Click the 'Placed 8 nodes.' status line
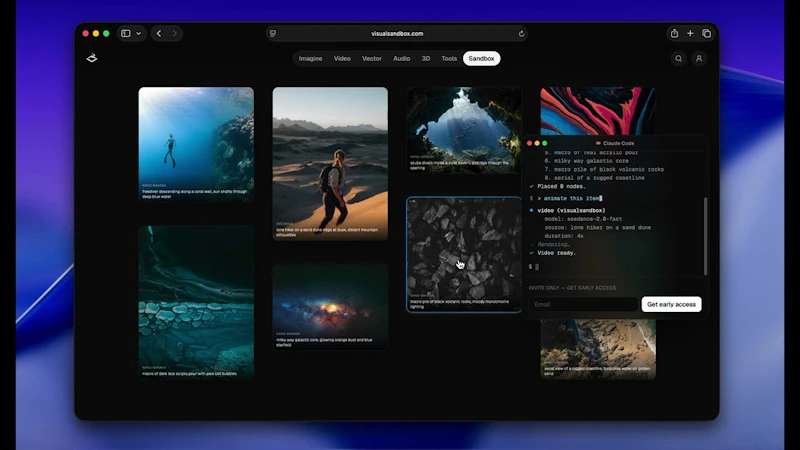This screenshot has width=800, height=450. 561,187
